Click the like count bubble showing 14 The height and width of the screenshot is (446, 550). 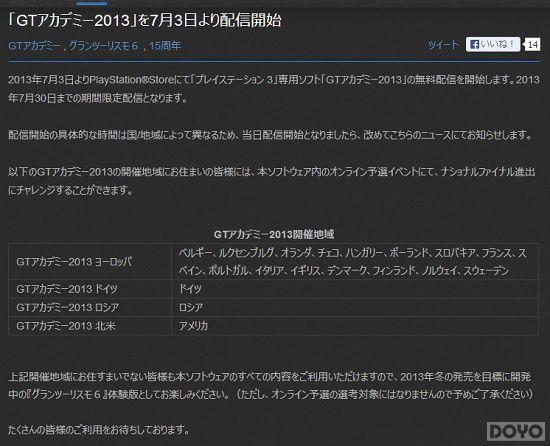point(532,45)
